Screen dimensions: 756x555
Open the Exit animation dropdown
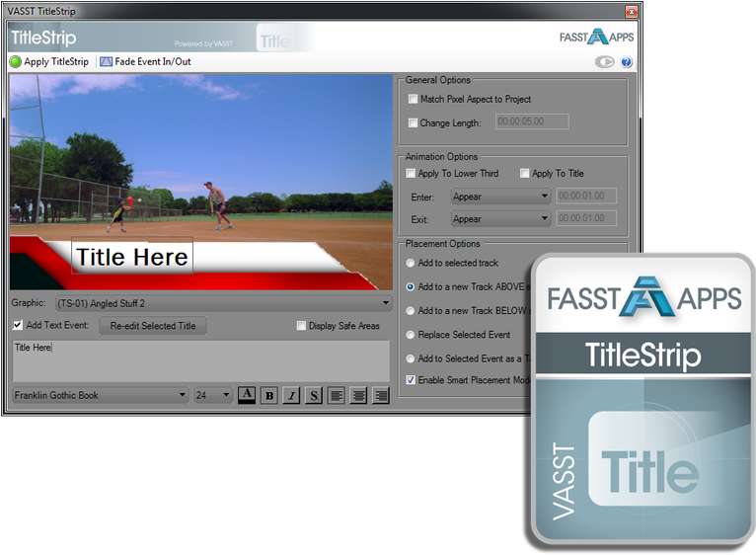[x=501, y=218]
